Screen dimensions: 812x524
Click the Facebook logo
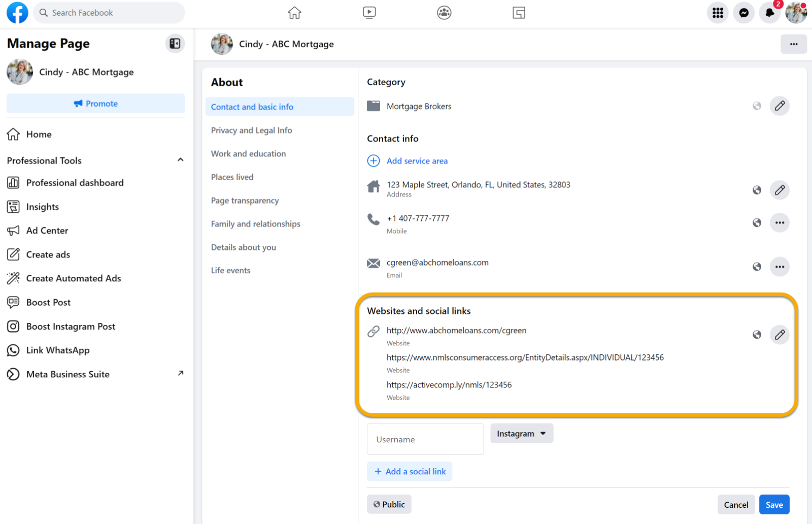17,13
